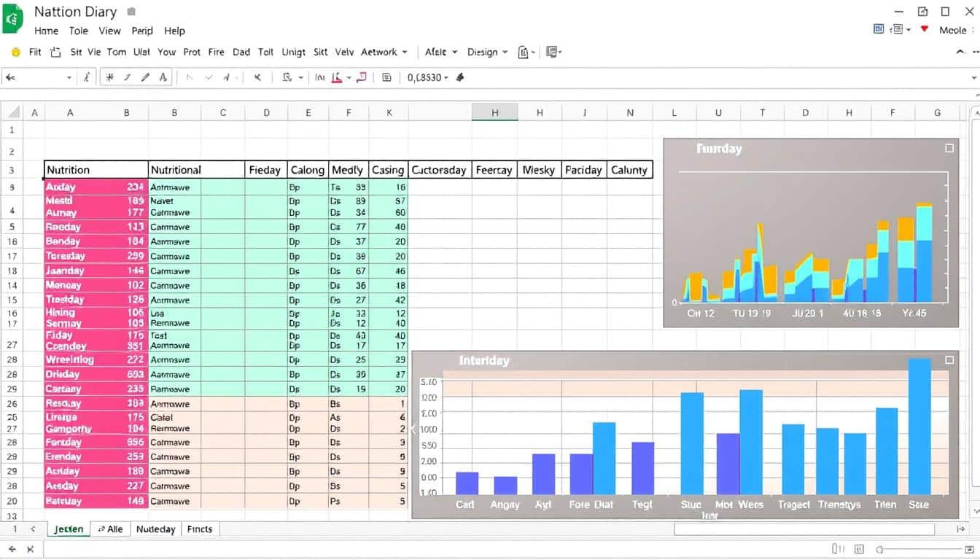This screenshot has height=560, width=980.
Task: Click the X icon in status bar
Action: tap(30, 549)
